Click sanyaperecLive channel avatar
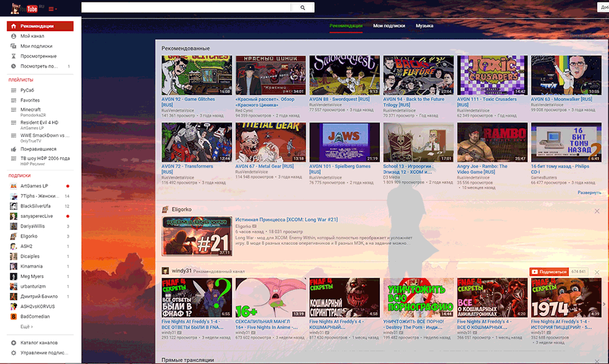 click(x=13, y=216)
